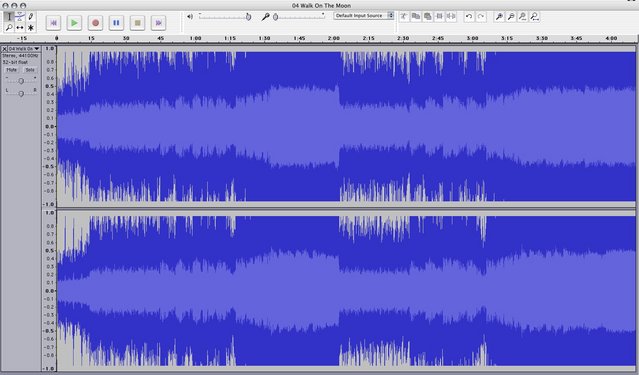Screen dimensions: 639x375
Task: Click the 2:00 mark on the timeline ruler
Action: tap(334, 38)
